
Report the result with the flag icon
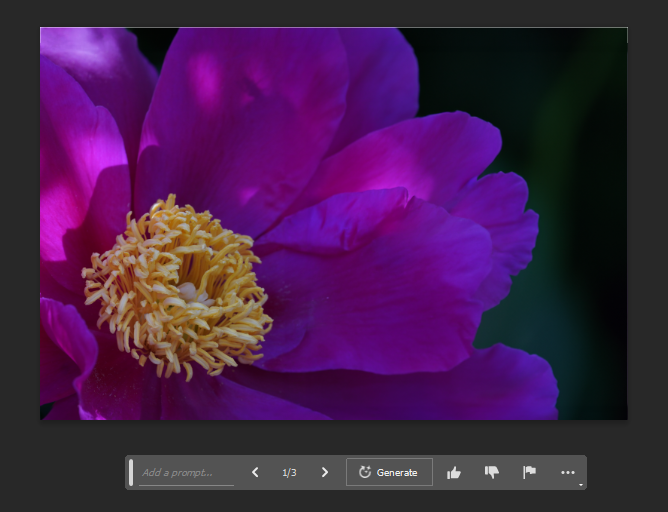[530, 472]
